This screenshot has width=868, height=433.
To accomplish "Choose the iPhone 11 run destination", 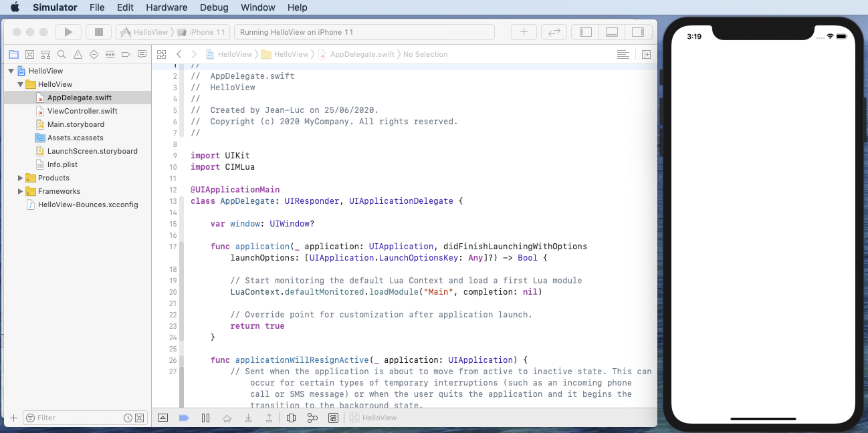I will pyautogui.click(x=202, y=32).
